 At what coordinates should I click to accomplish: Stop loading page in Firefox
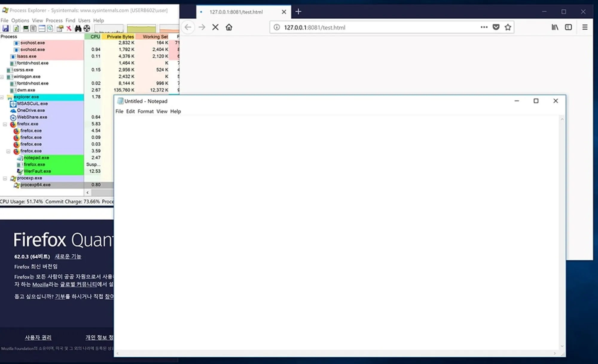215,27
